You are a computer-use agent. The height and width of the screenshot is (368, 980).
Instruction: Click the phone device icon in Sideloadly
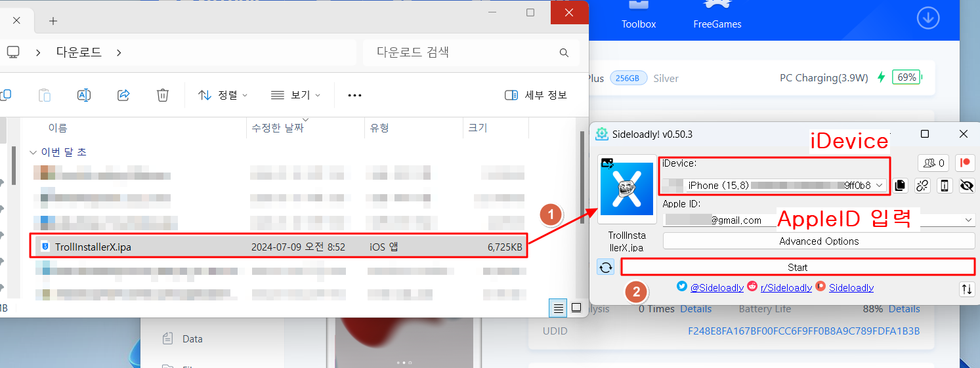[x=945, y=186]
